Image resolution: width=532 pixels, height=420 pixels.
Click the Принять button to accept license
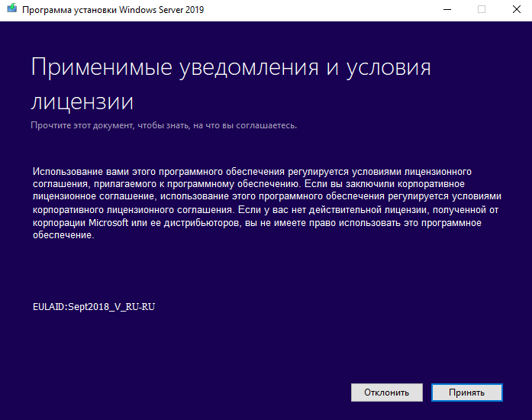(466, 393)
